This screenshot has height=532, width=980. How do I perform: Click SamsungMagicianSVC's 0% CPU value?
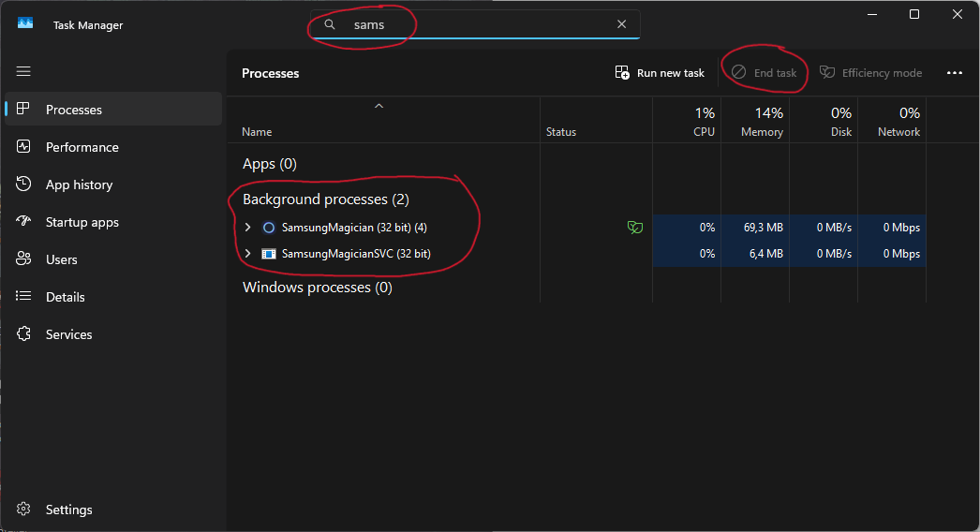[x=706, y=254]
